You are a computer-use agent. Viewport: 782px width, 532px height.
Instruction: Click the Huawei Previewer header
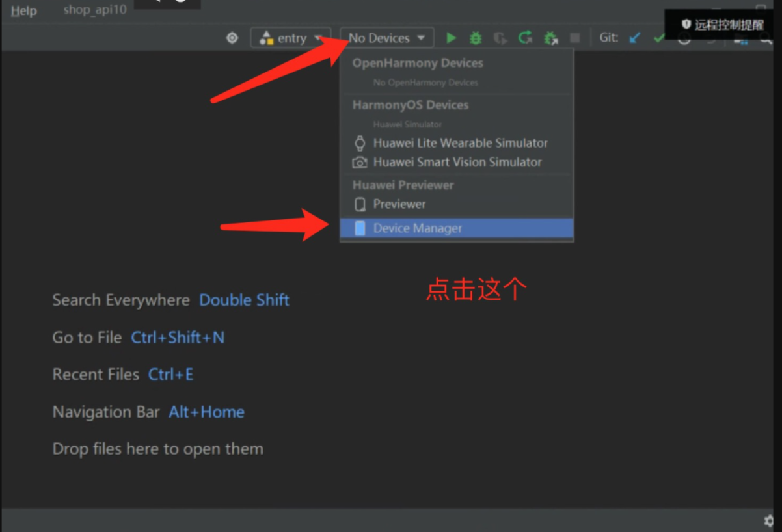pyautogui.click(x=403, y=185)
